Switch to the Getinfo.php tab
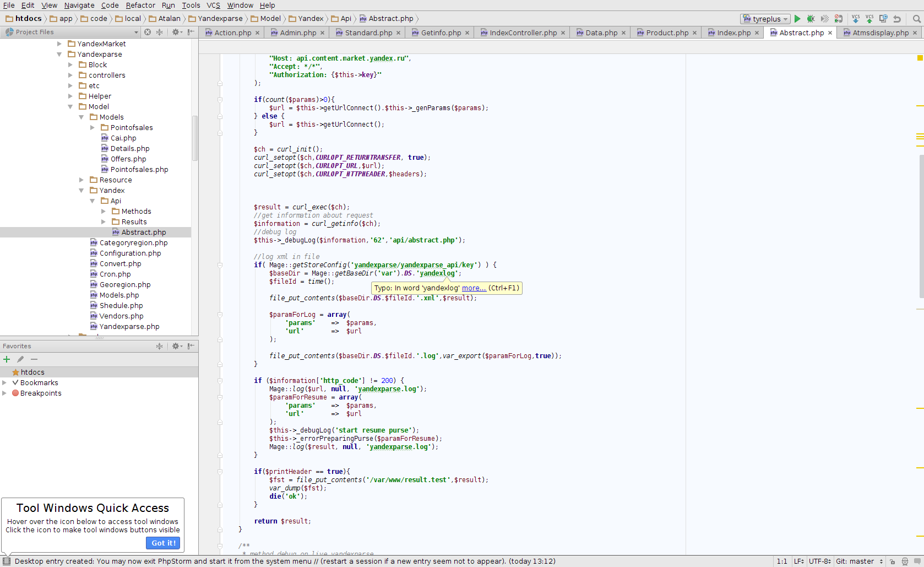Screen dimensions: 924x567 [x=441, y=33]
